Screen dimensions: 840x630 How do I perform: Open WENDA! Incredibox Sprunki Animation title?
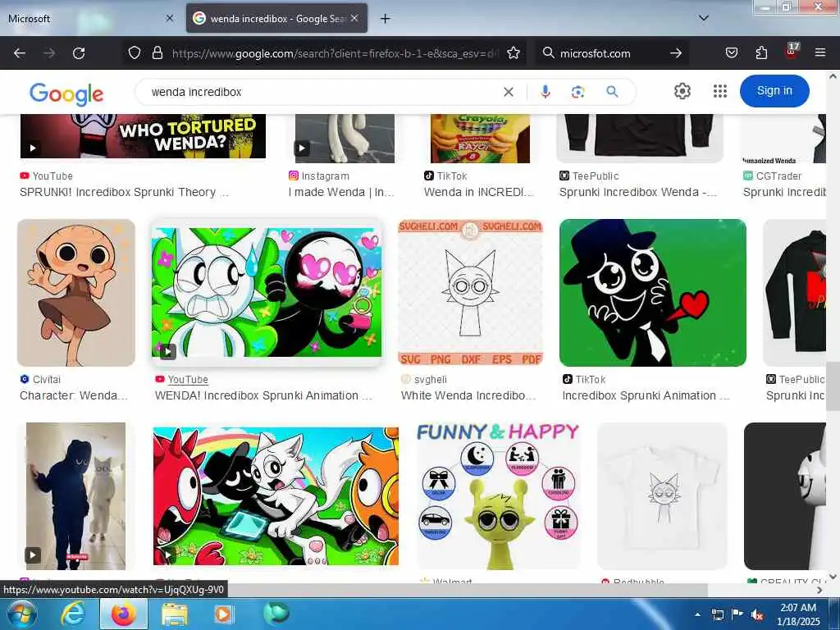[263, 396]
